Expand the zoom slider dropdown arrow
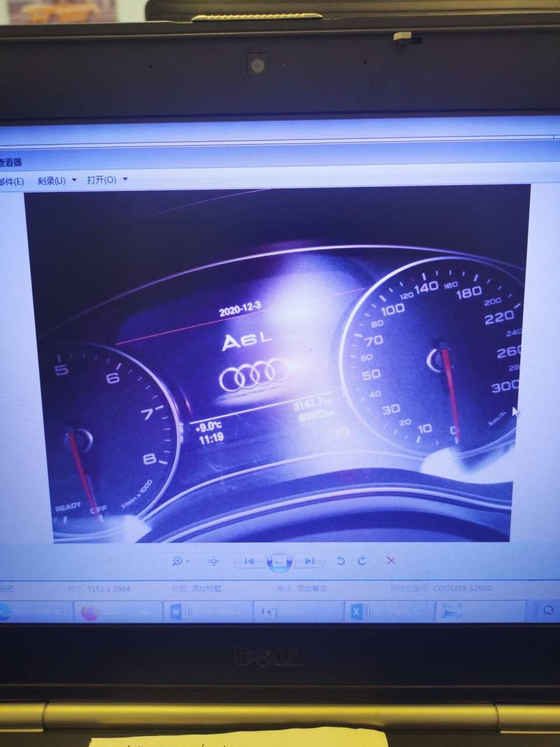560x747 pixels. coord(187,561)
